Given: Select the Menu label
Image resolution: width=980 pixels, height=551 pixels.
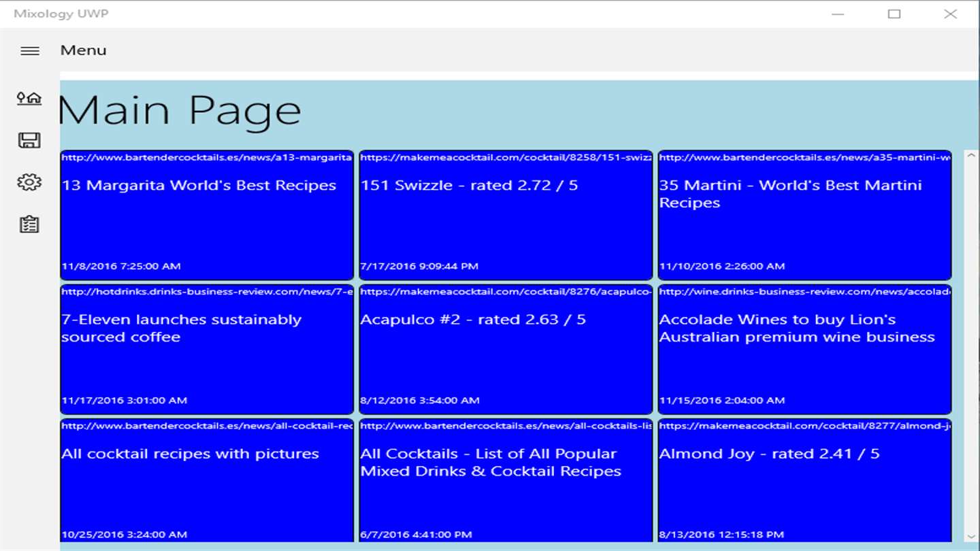Looking at the screenshot, I should tap(83, 50).
